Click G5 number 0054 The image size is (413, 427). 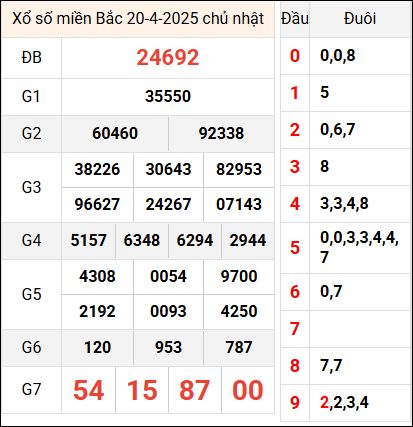pos(168,276)
